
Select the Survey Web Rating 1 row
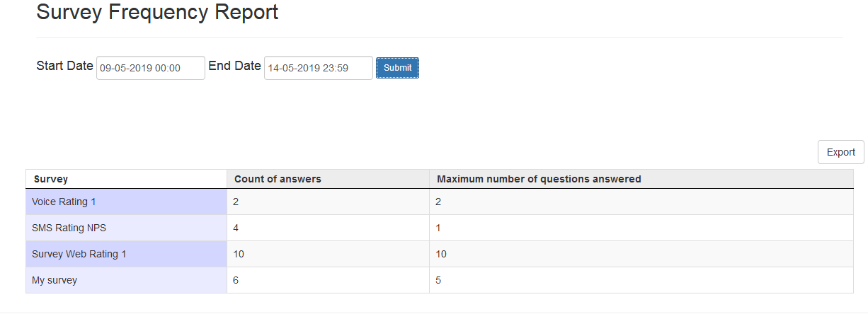pyautogui.click(x=79, y=254)
